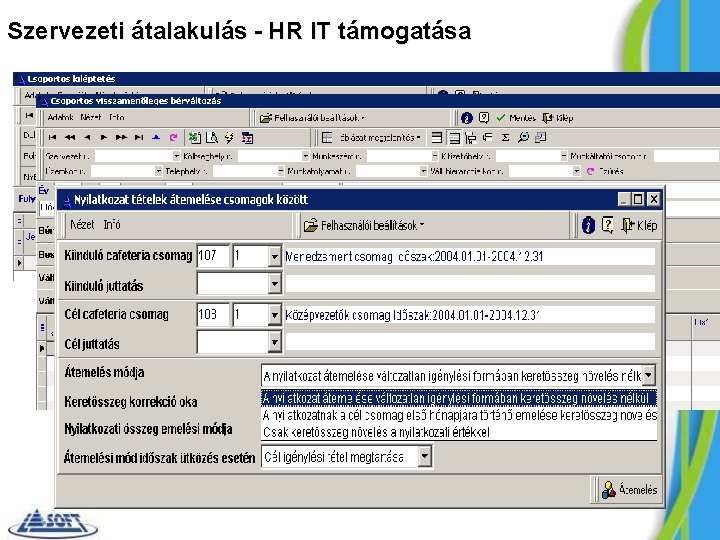Screen dimensions: 720x540
Task: Open Felhasználói beállítások in Csoportos visszamenőleges window
Action: point(312,118)
